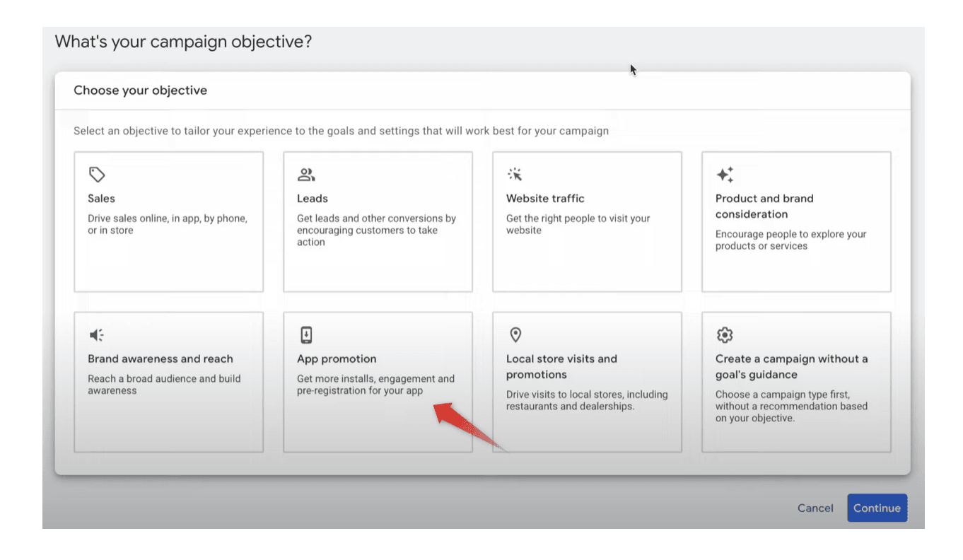The width and height of the screenshot is (963, 560).
Task: Select the Sales objective title
Action: point(101,199)
